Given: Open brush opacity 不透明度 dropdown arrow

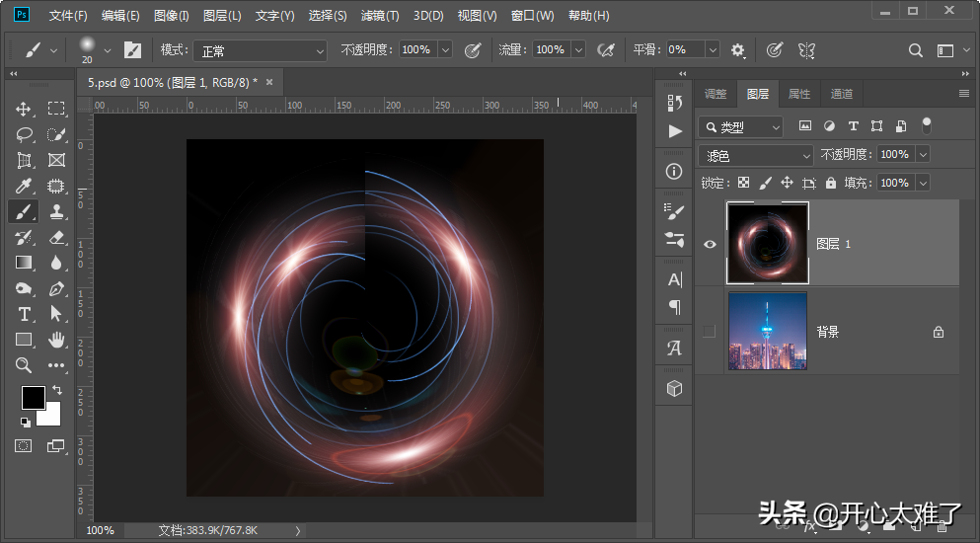Looking at the screenshot, I should pos(445,50).
